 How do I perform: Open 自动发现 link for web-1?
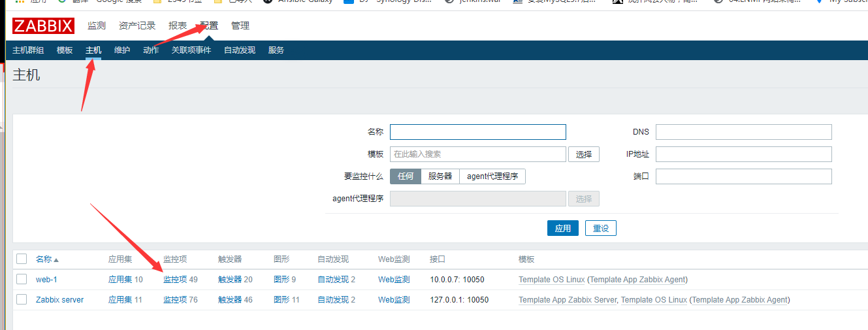[333, 280]
